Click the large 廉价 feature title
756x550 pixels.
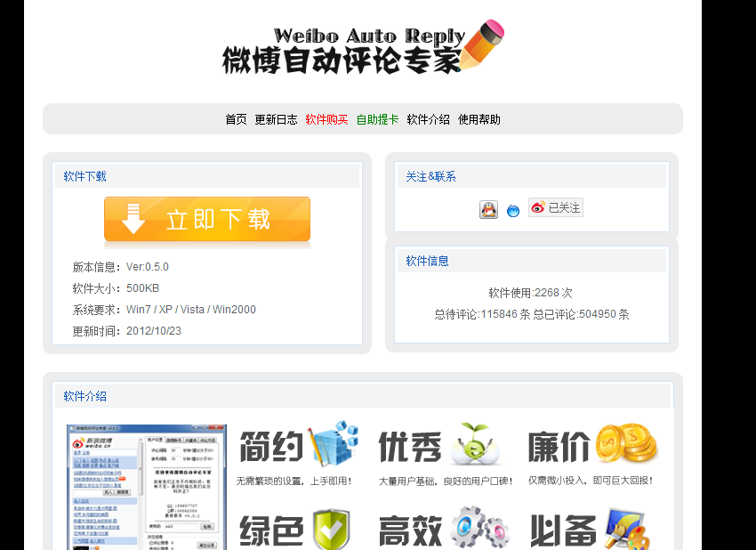click(x=559, y=446)
